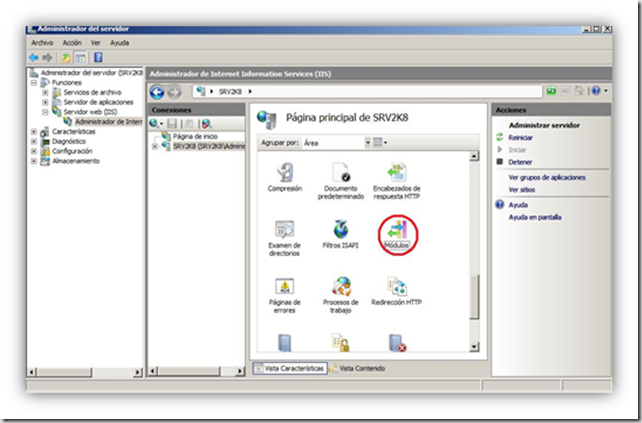This screenshot has width=642, height=423.
Task: Click Ver grupos de aplicaciones link
Action: [x=547, y=178]
